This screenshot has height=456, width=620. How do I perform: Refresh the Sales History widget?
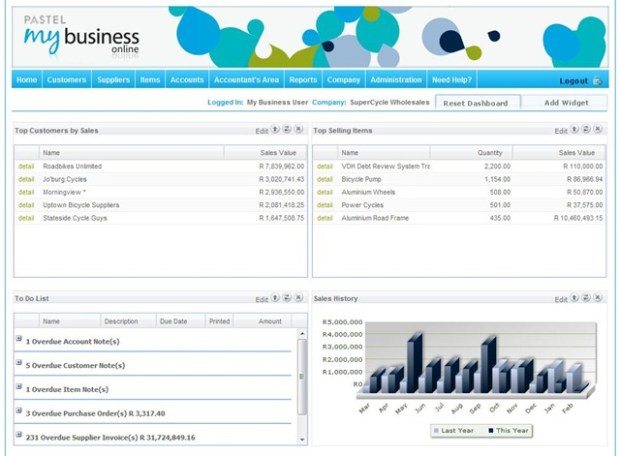[586, 298]
